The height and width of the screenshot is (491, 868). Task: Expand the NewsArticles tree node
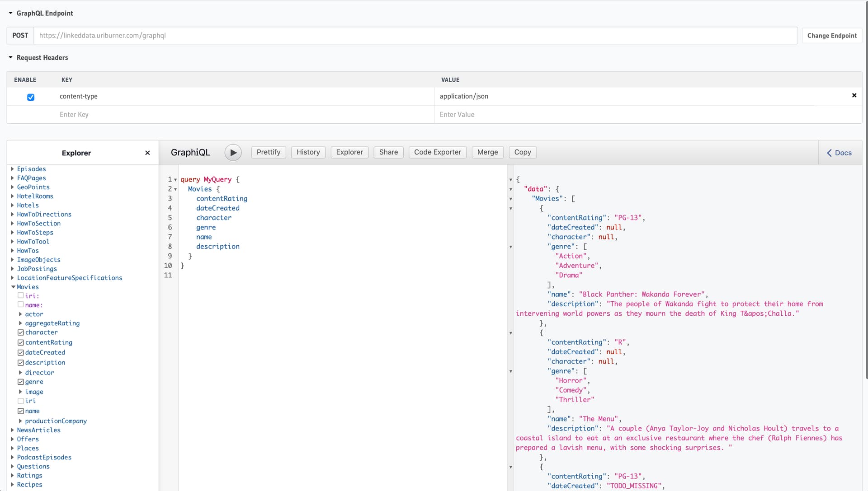click(x=12, y=430)
